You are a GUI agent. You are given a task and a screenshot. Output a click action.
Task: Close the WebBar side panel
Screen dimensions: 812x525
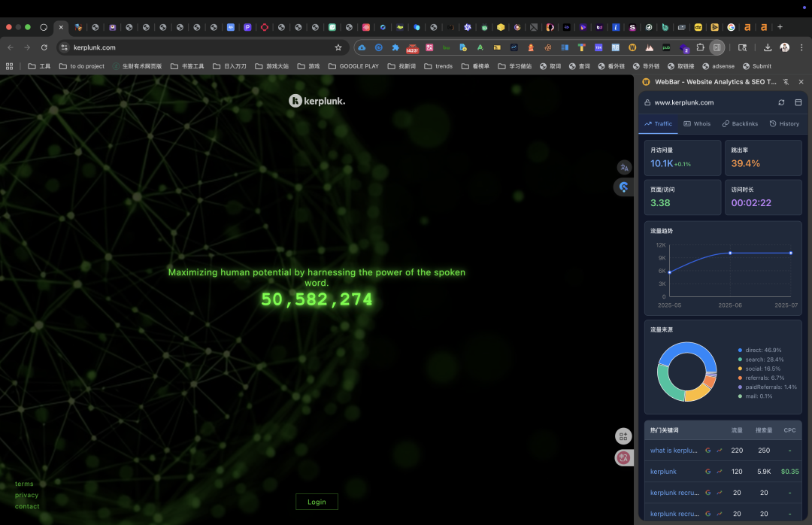801,82
